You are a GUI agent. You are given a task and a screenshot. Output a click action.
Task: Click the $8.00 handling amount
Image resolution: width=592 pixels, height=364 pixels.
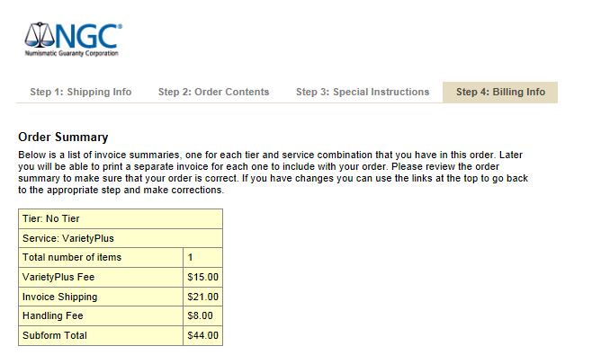click(200, 316)
